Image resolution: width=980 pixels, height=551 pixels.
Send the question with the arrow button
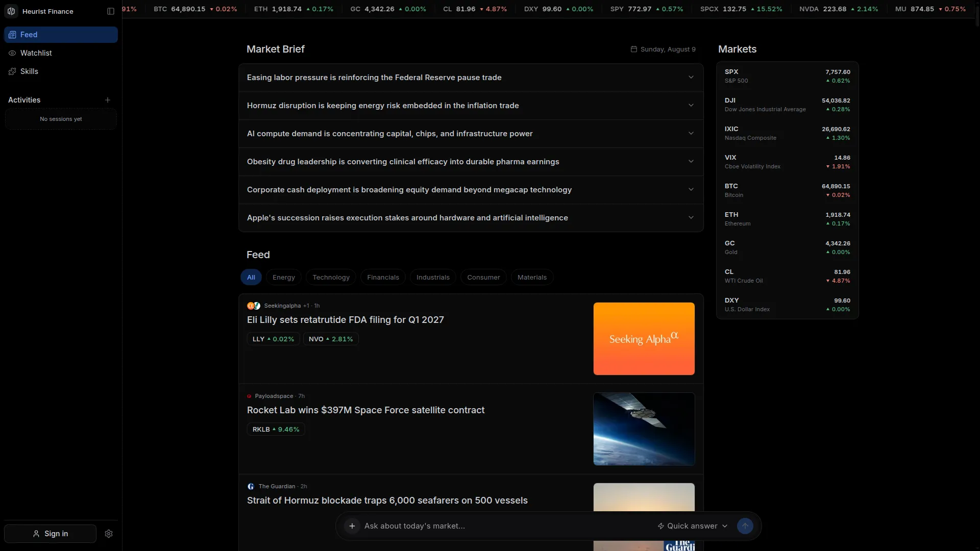point(745,526)
